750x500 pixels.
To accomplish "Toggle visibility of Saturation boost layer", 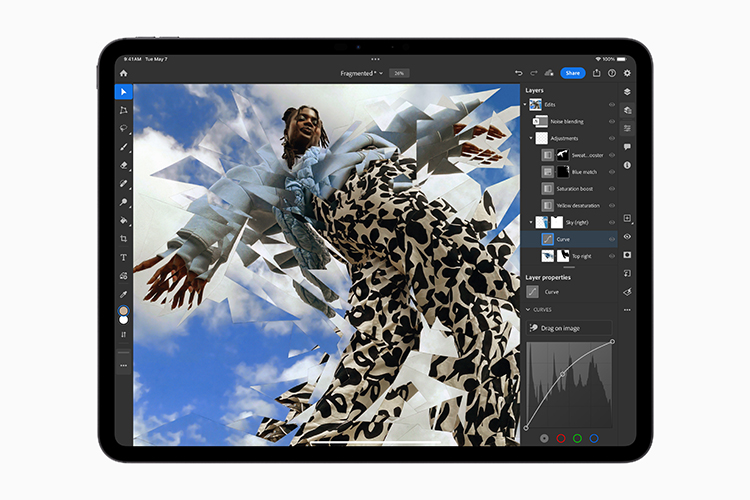I will [612, 188].
